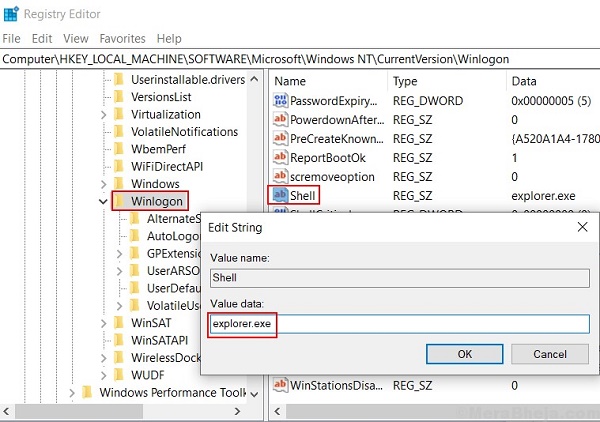Select the VolatileNotifications folder icon
Image resolution: width=600 pixels, height=422 pixels.
[119, 132]
